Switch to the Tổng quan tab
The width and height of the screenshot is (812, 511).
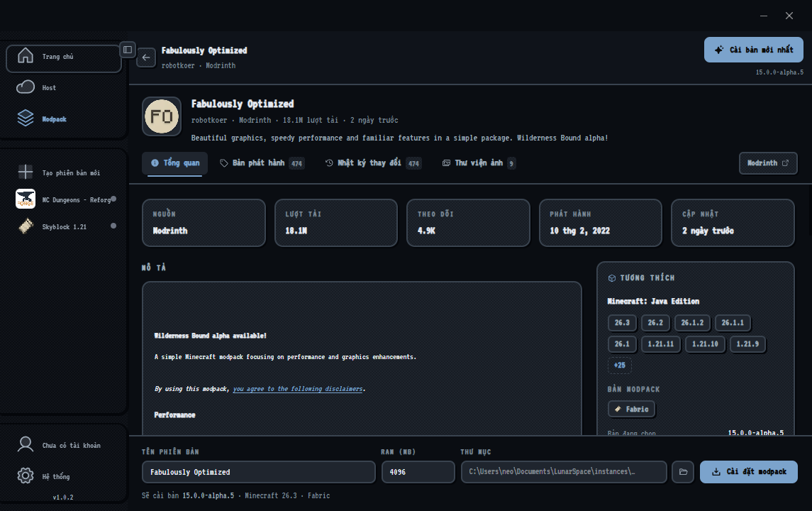coord(175,163)
